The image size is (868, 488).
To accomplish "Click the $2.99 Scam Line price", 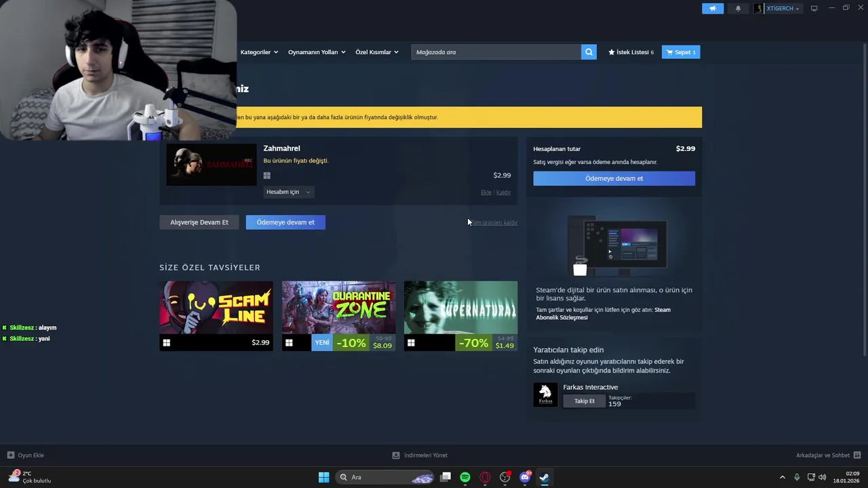I will [x=260, y=343].
